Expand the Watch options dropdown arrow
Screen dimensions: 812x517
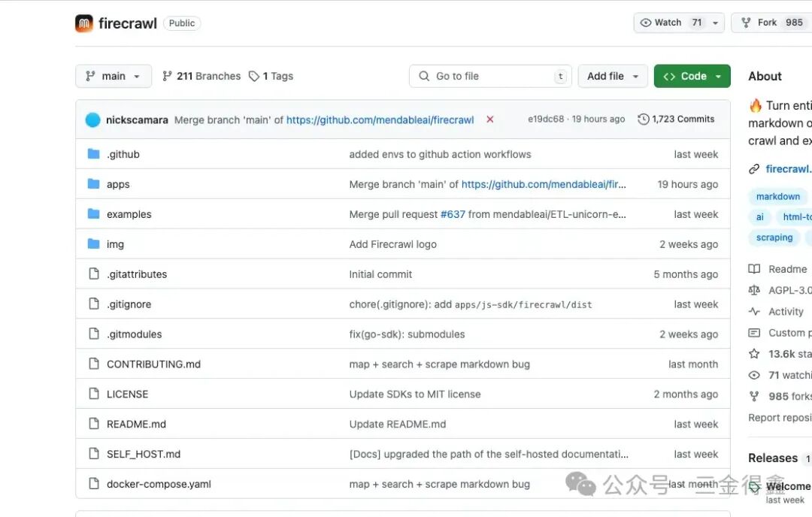tap(715, 23)
